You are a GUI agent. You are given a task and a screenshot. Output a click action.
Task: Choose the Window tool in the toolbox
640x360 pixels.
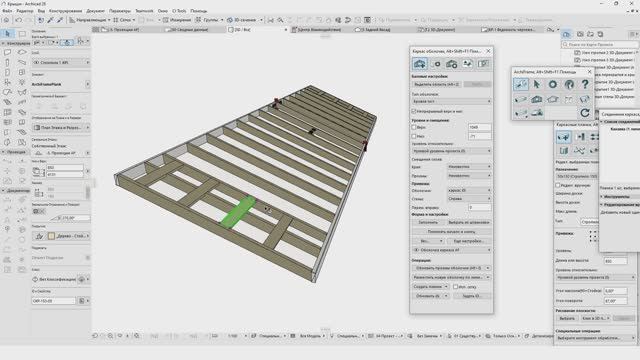click(x=22, y=72)
